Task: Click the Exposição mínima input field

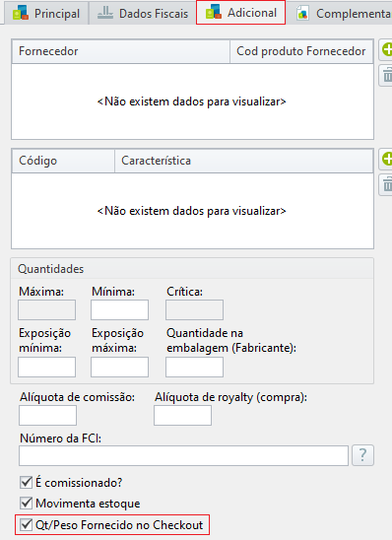Action: point(47,368)
